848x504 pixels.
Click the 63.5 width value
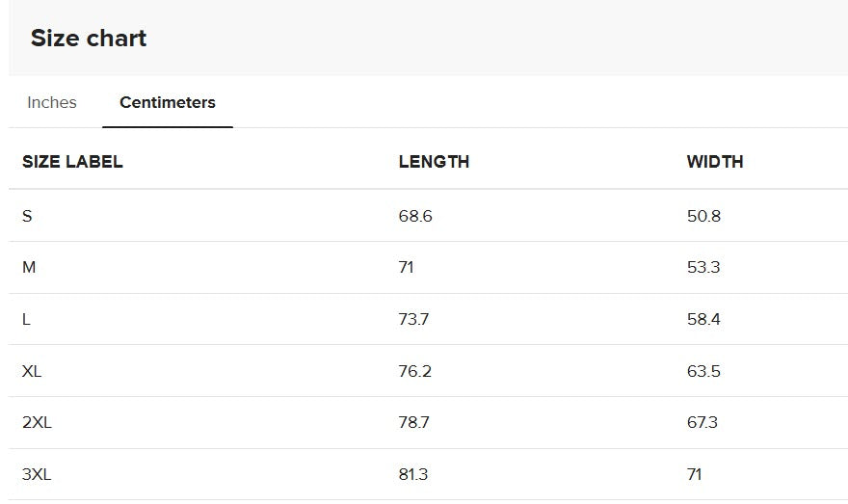click(703, 372)
